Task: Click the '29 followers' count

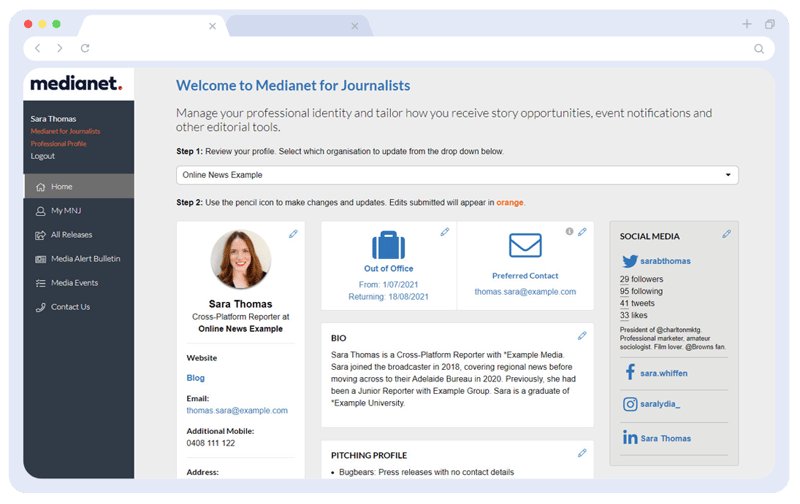Action: click(x=641, y=279)
